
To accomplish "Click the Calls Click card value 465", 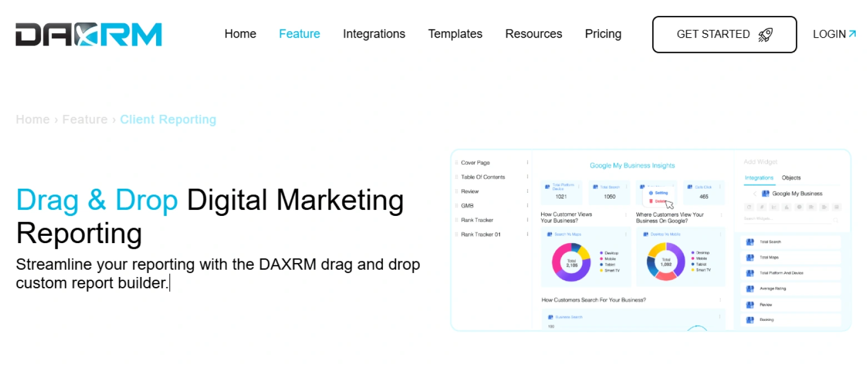I will click(x=704, y=196).
